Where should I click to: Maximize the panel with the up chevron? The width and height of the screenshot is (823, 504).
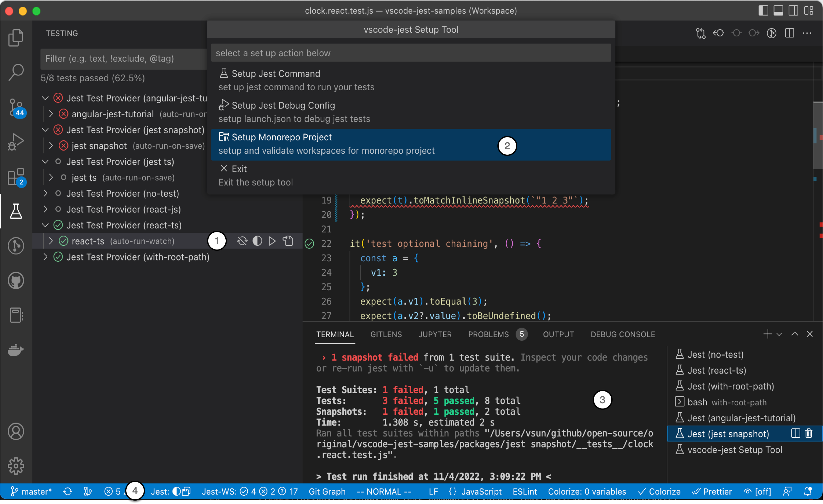795,334
